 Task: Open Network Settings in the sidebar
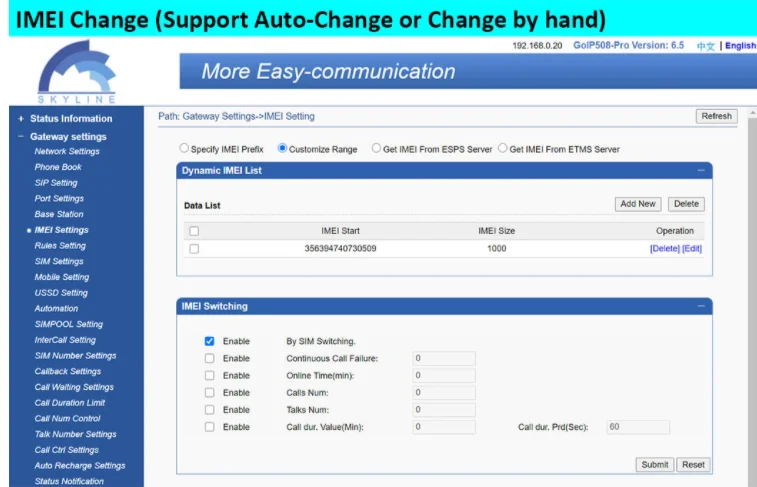click(67, 152)
